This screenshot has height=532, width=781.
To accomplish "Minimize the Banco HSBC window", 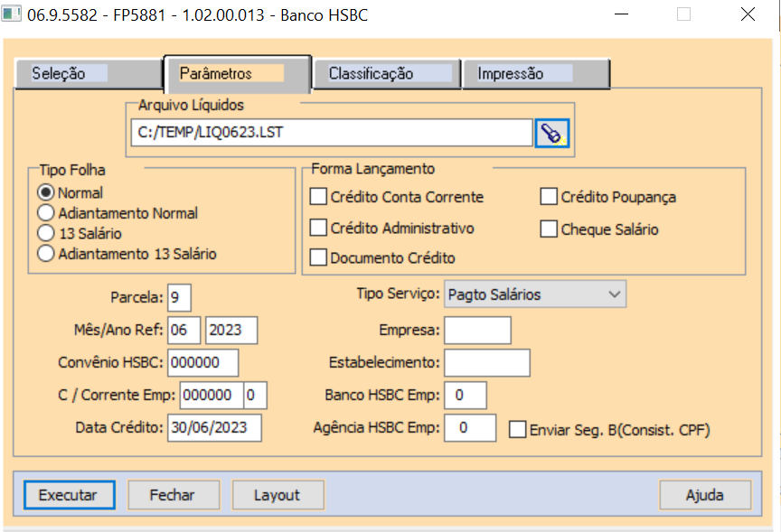I will [621, 14].
